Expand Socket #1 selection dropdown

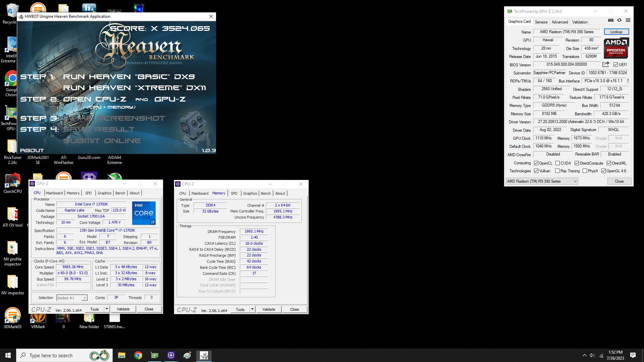(x=84, y=298)
